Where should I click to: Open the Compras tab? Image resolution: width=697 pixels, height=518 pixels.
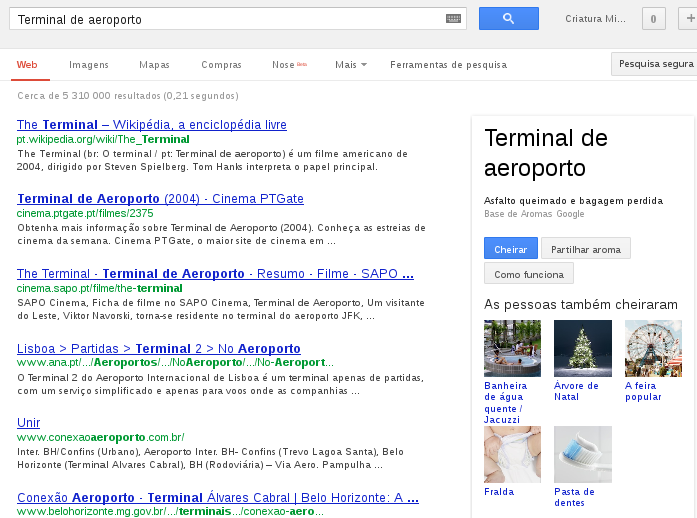(221, 65)
